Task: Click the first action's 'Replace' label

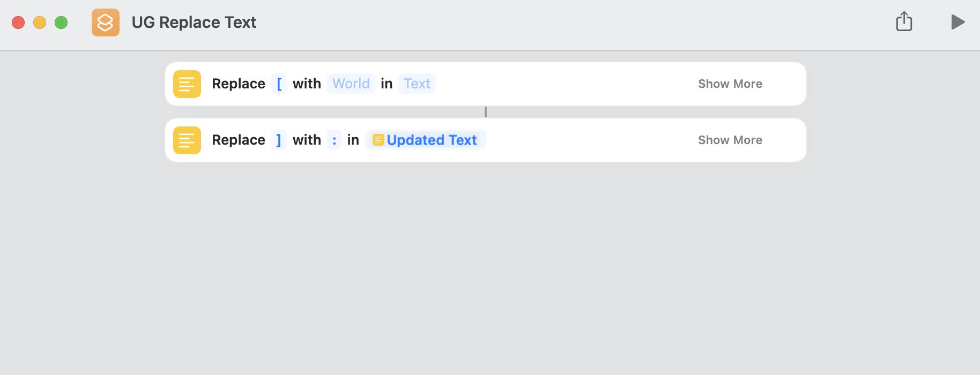Action: coord(239,84)
